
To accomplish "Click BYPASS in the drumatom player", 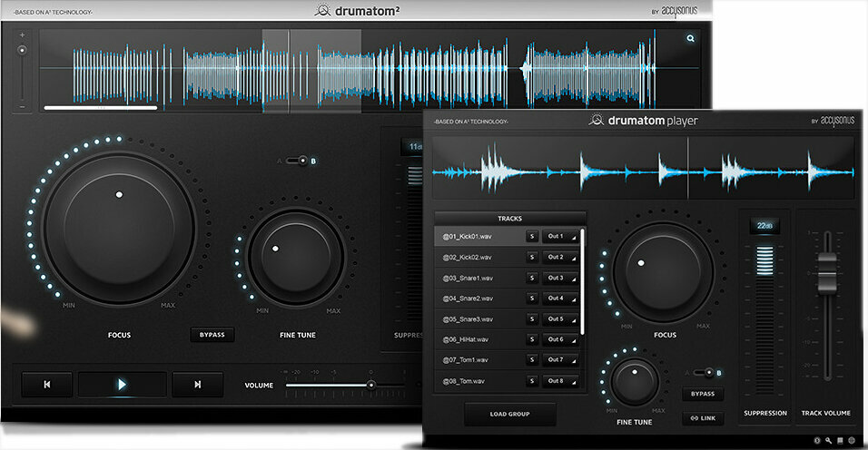I will click(x=703, y=394).
